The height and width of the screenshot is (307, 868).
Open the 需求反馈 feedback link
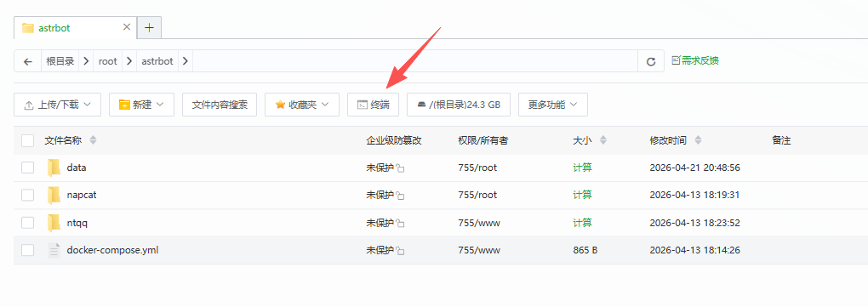point(695,61)
